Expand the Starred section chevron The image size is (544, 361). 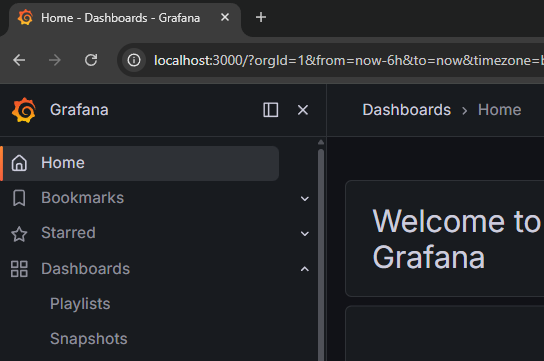tap(305, 233)
